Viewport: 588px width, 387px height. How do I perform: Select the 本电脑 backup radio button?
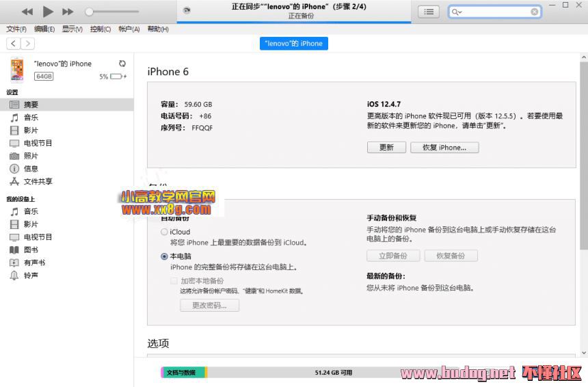(164, 256)
